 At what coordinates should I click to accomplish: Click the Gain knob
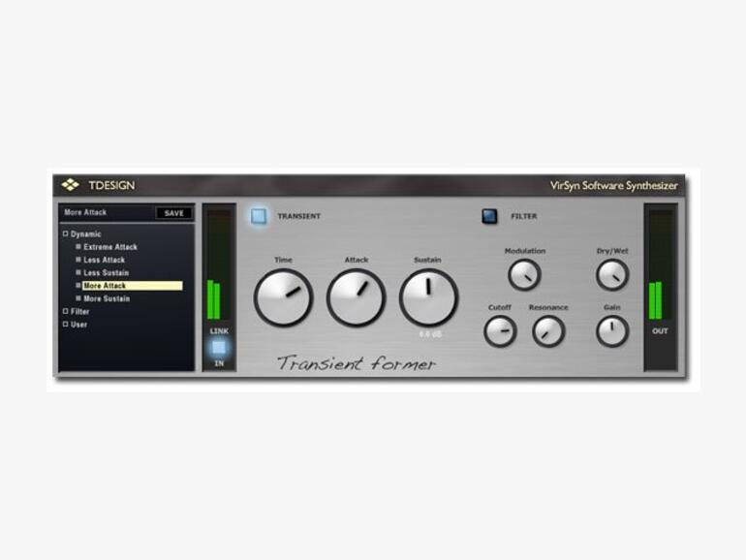click(x=612, y=331)
